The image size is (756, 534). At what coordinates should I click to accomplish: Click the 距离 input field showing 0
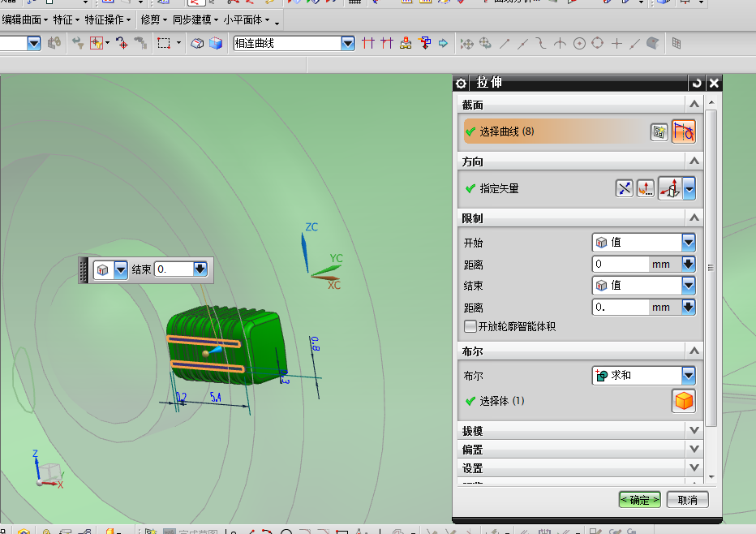tap(621, 264)
